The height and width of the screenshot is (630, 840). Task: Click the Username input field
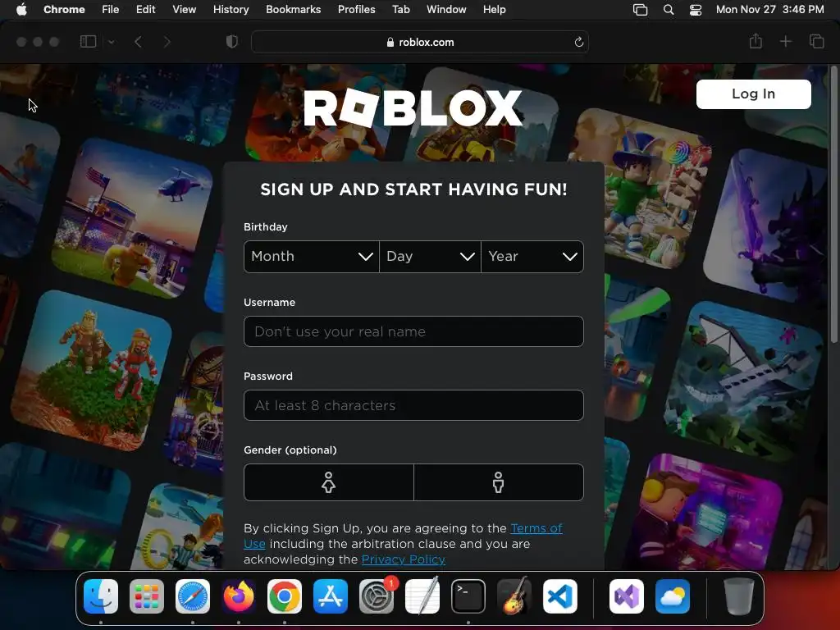pyautogui.click(x=413, y=331)
